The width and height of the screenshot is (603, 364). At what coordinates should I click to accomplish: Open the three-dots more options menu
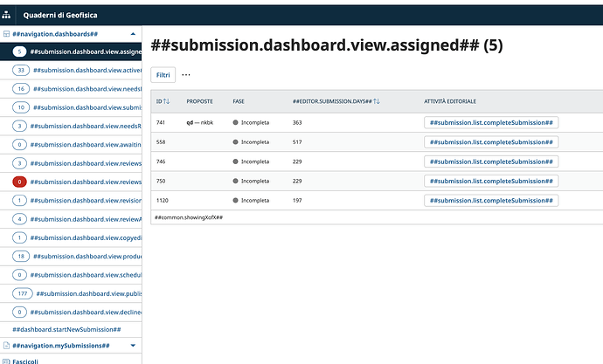186,75
